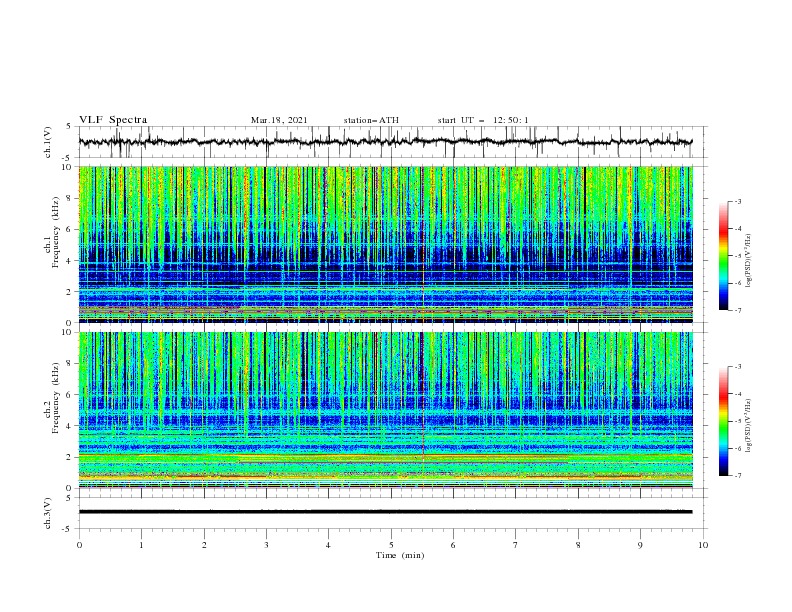792x612 pixels.
Task: Click the ch.1 "Frequency (kHz)" axis label
Action: click(56, 232)
